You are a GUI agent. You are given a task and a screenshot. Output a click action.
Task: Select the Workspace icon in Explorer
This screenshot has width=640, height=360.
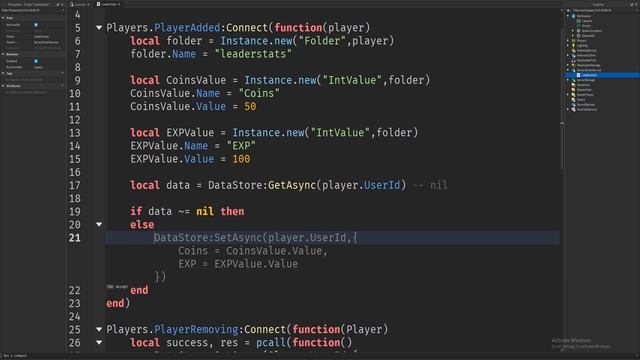point(573,16)
